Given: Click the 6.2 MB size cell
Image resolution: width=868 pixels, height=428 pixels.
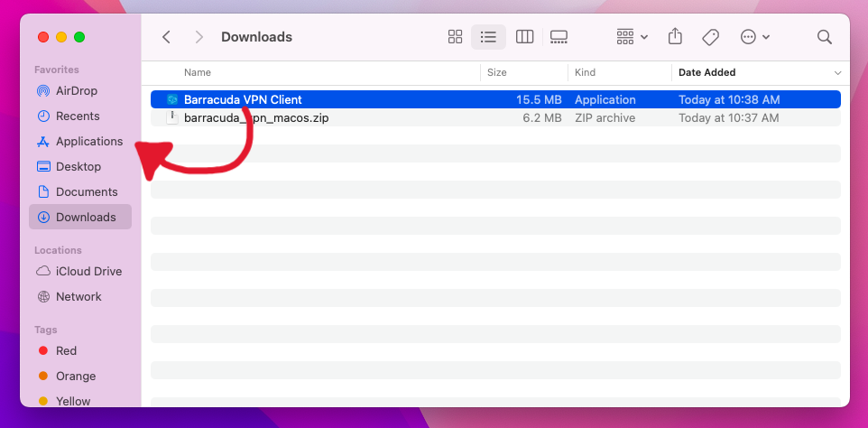Looking at the screenshot, I should click(542, 118).
